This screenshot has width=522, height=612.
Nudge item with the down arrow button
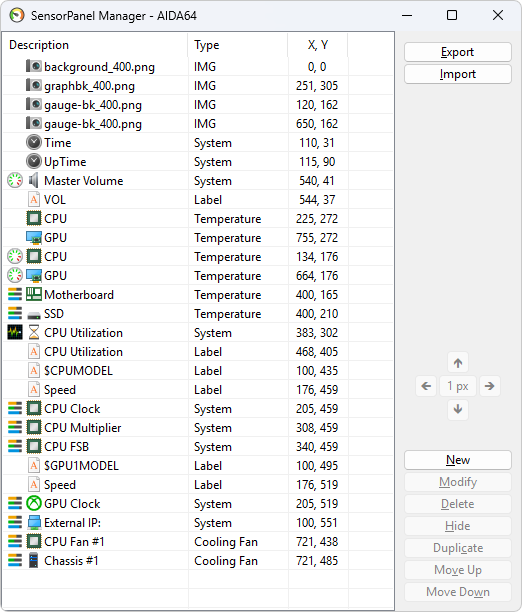coord(458,409)
